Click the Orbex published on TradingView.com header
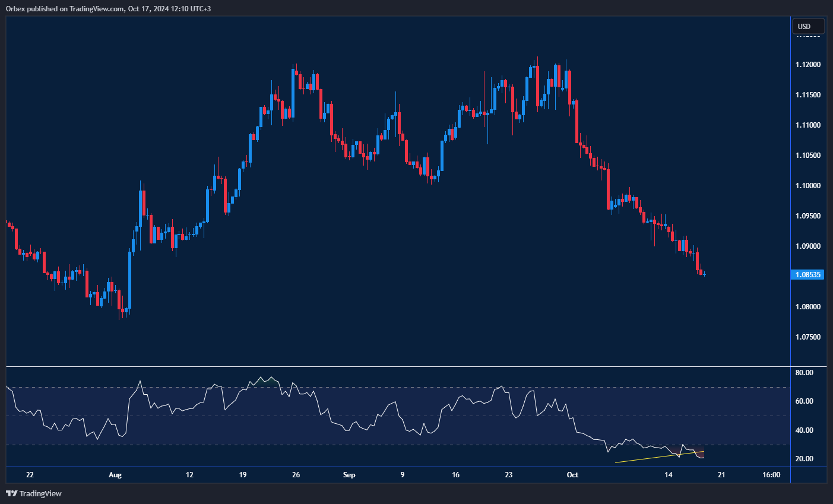The image size is (833, 504). point(108,8)
